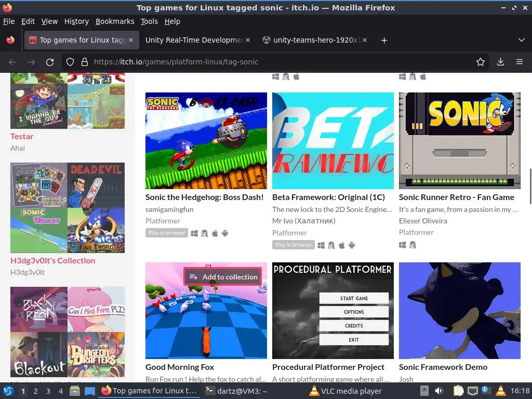Open Procedural Platformer Project thumbnail

coord(333,311)
